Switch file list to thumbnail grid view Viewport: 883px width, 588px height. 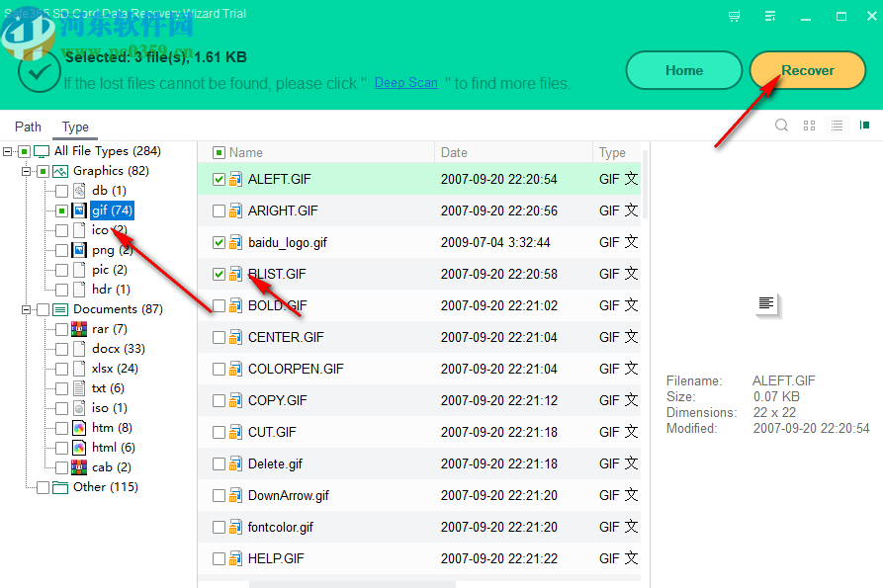tap(809, 126)
